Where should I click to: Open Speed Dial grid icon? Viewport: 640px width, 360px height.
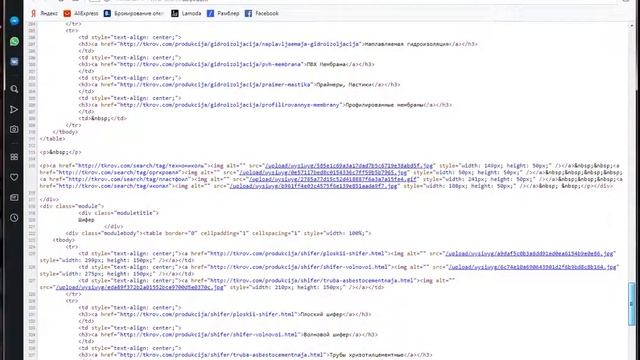point(14,157)
